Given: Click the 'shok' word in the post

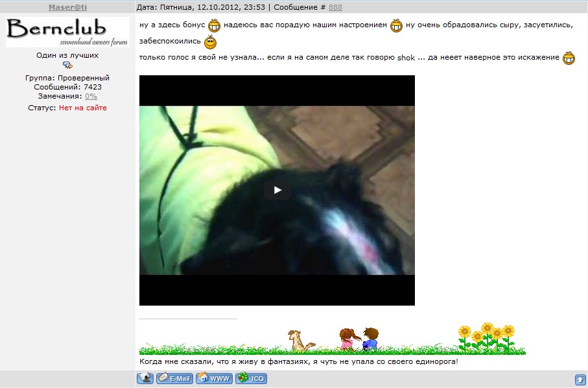Looking at the screenshot, I should point(406,58).
